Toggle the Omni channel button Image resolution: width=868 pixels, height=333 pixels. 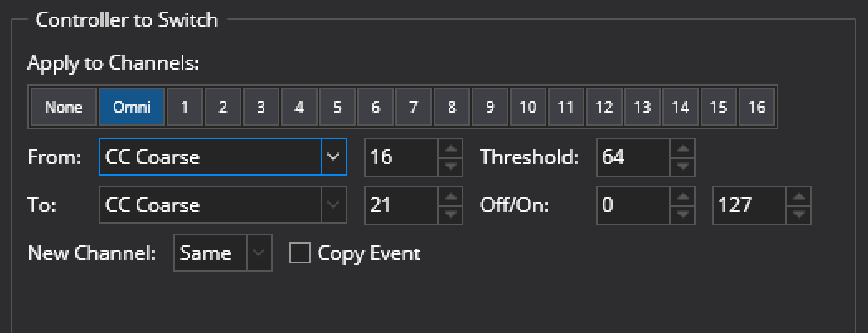pyautogui.click(x=132, y=107)
